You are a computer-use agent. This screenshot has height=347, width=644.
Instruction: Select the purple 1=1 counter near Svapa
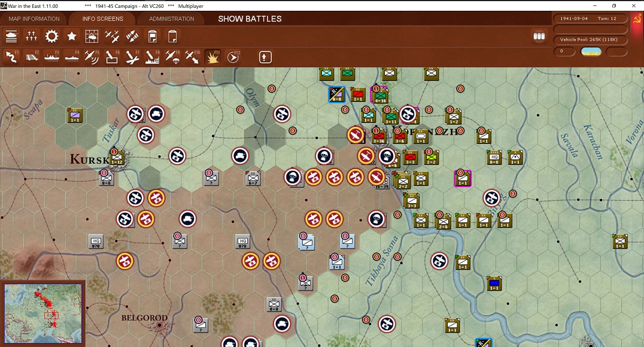click(x=75, y=116)
